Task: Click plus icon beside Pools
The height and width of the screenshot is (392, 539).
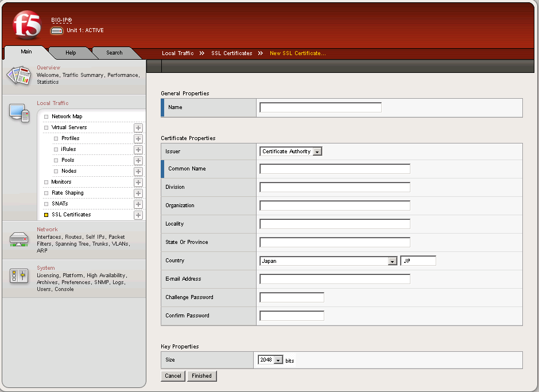Action: [x=138, y=161]
